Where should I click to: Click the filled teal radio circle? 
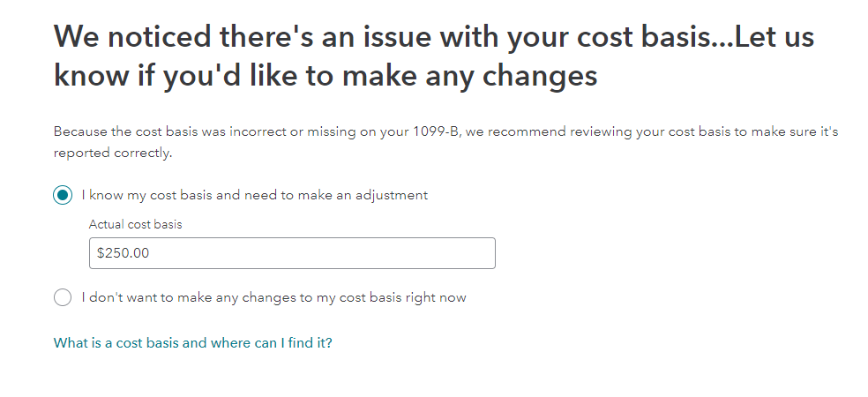coord(63,195)
